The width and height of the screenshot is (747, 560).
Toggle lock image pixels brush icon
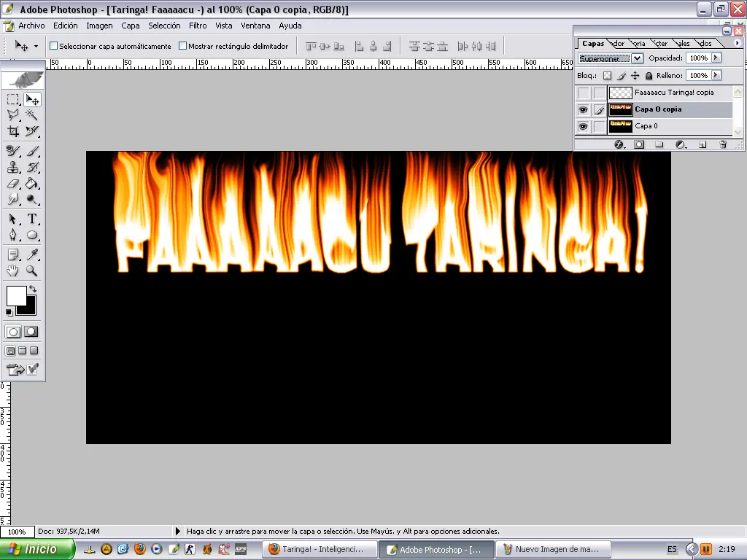coord(622,75)
